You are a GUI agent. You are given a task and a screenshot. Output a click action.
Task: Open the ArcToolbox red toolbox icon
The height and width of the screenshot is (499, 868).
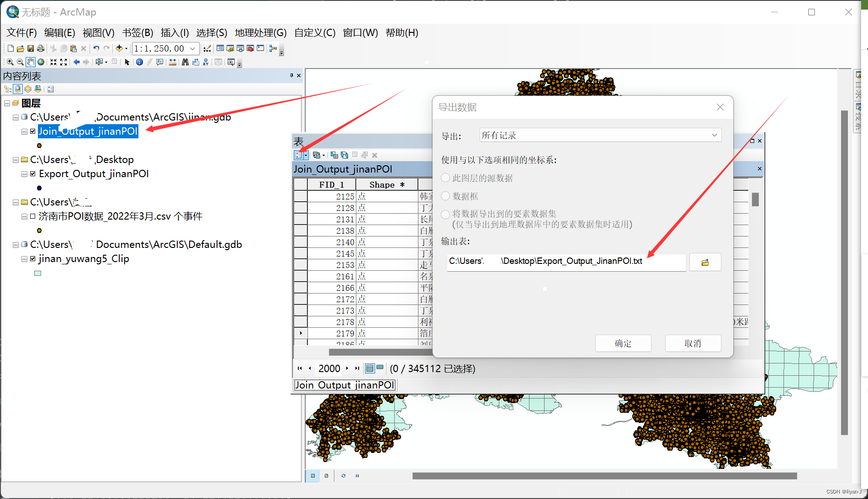250,48
